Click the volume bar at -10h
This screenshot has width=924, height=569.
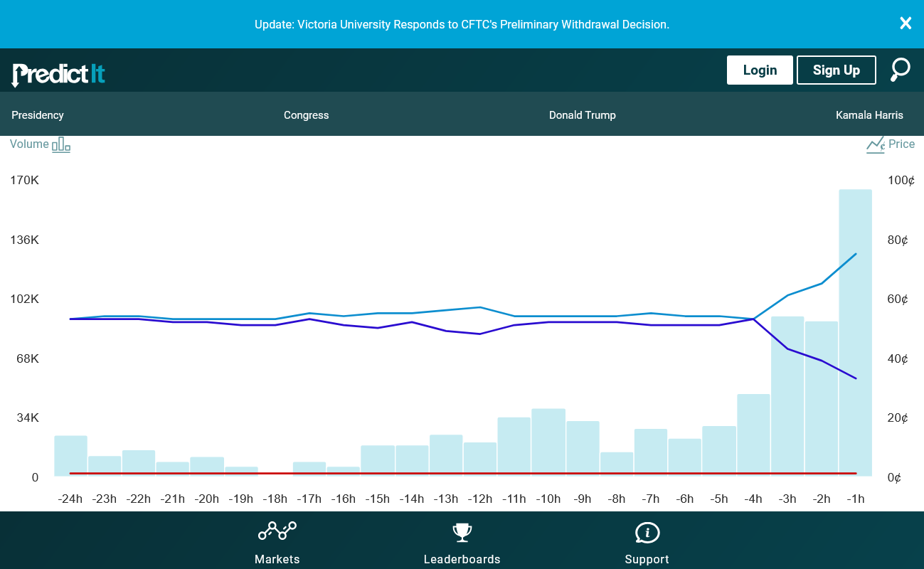point(548,442)
